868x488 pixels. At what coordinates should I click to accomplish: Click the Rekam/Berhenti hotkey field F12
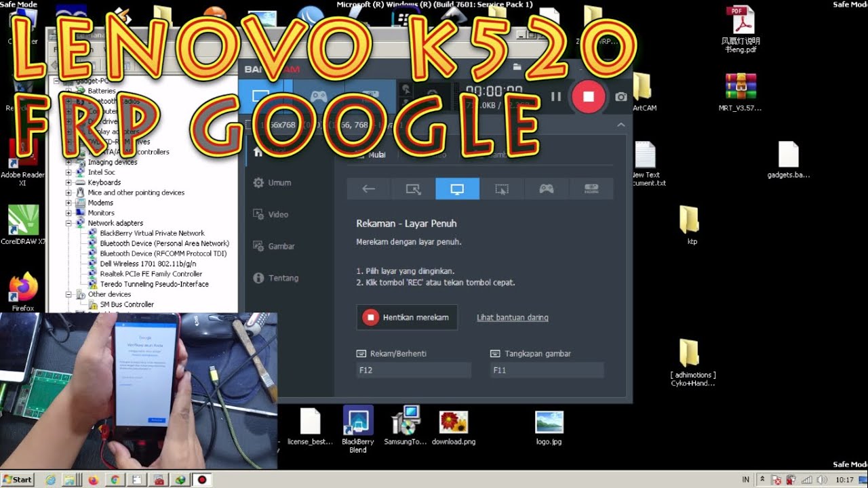[x=414, y=370]
